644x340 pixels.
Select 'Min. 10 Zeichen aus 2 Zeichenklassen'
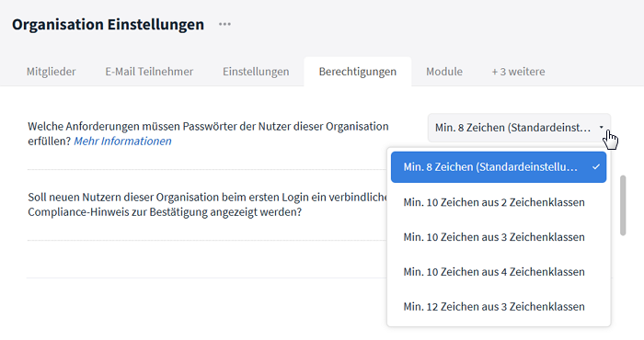click(499, 202)
